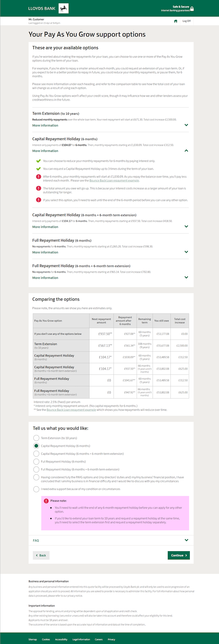Expand the Full Repayment Holiday (6 months) chevron
This screenshot has height=644, width=219.
[x=187, y=252]
